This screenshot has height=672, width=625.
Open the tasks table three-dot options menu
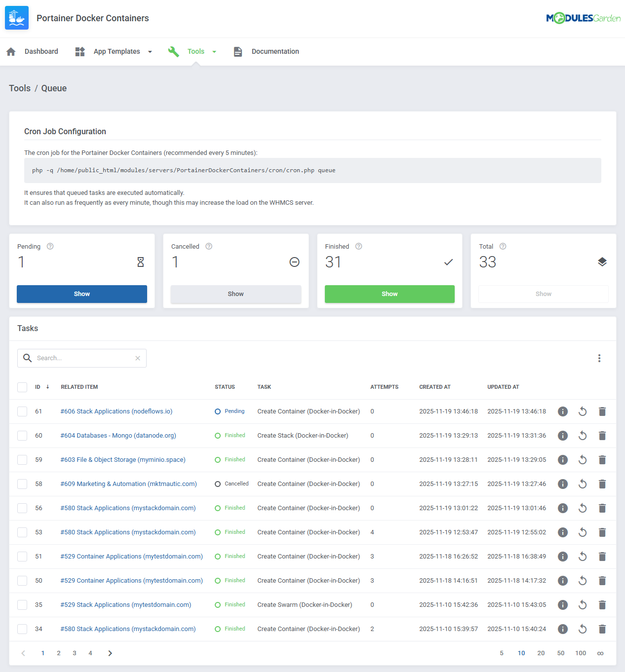(x=599, y=358)
